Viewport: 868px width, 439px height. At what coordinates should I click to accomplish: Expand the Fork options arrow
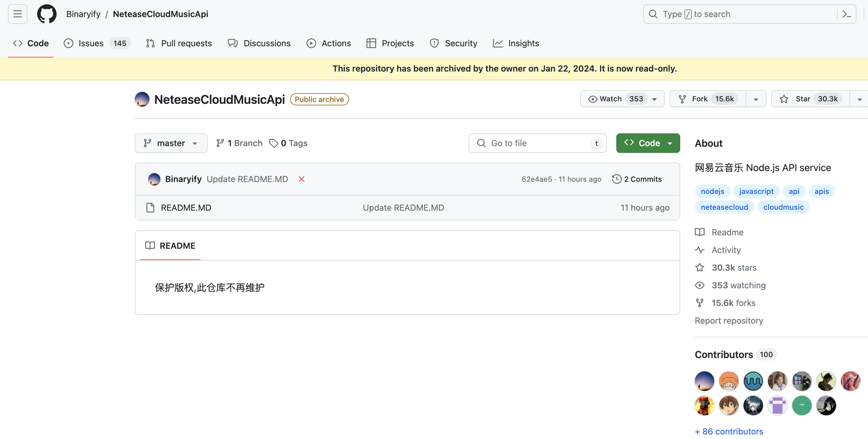[756, 99]
